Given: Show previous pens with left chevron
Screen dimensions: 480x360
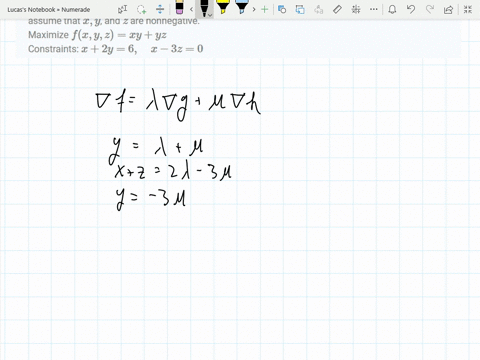Looking at the screenshot, I should [x=191, y=9].
